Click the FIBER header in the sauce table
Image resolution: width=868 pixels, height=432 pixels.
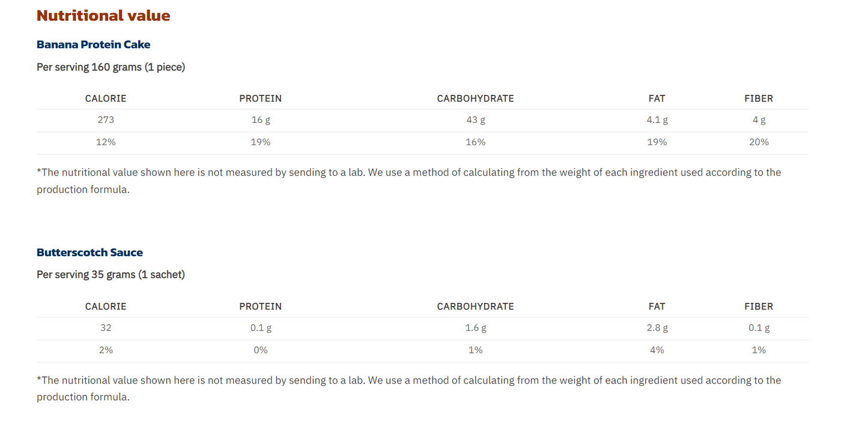click(x=759, y=307)
